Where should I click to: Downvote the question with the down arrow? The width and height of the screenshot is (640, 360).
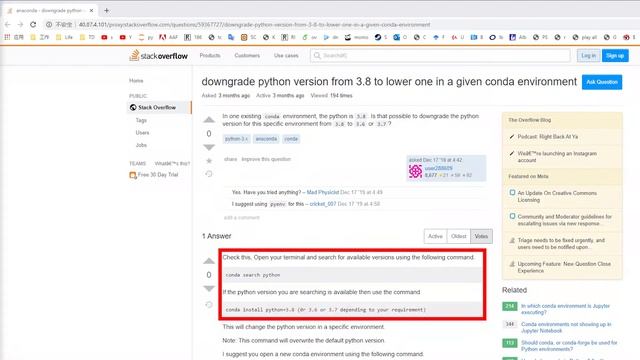(x=209, y=147)
